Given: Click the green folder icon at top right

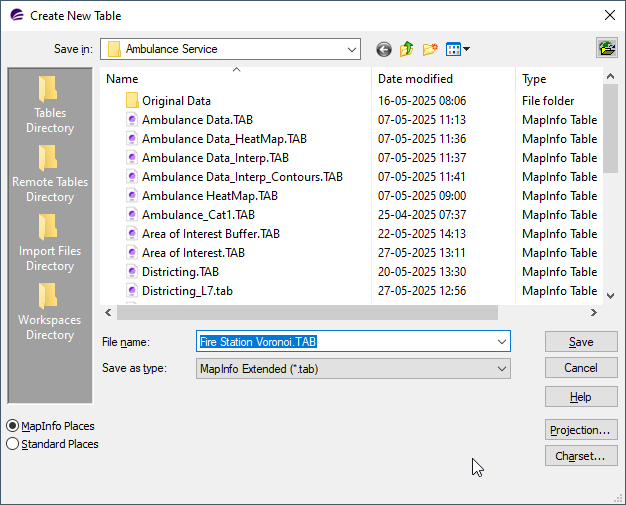Looking at the screenshot, I should click(x=606, y=47).
